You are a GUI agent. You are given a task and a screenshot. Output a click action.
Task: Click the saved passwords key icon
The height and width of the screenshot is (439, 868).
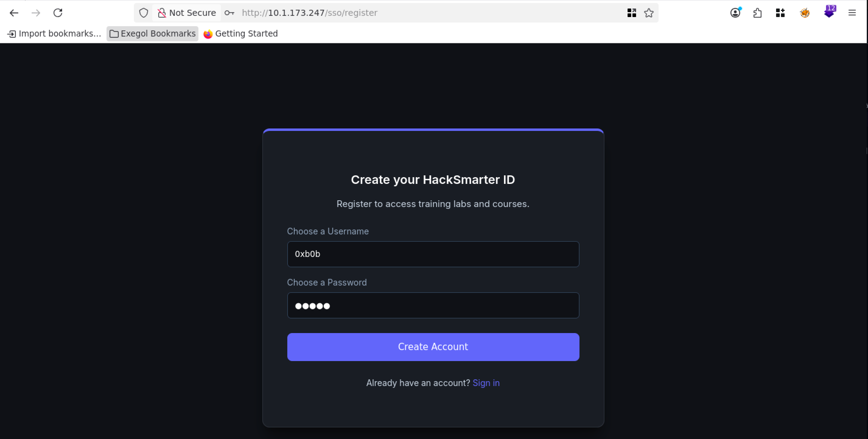tap(229, 13)
